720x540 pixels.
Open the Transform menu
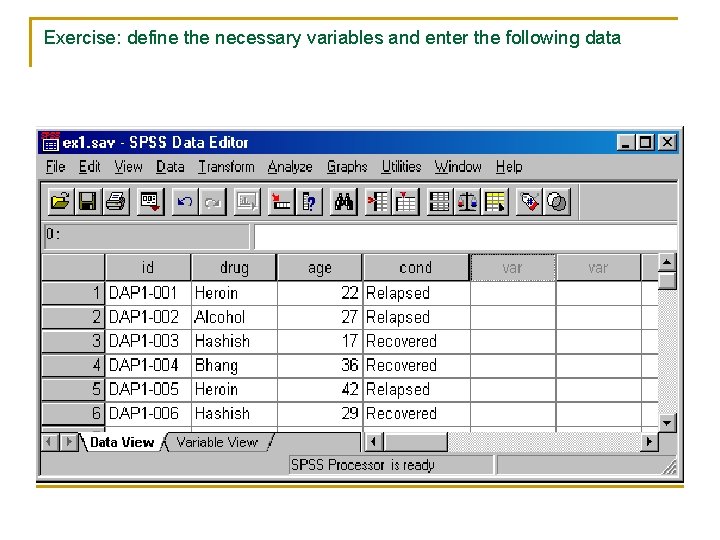[226, 167]
